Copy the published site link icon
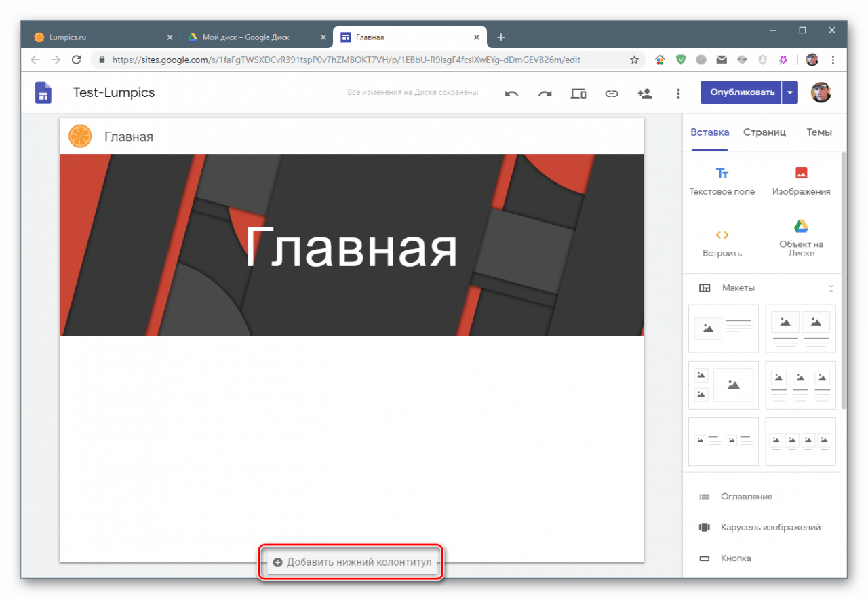The width and height of the screenshot is (868, 599). tap(612, 94)
